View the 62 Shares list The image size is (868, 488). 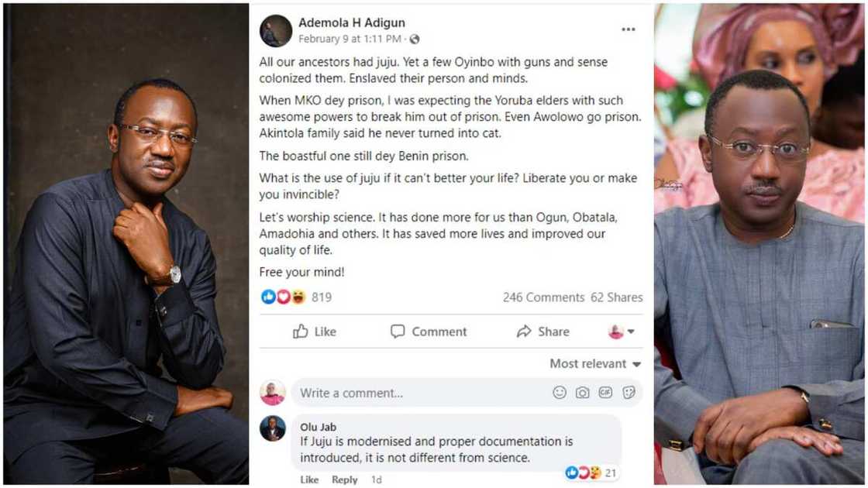(x=617, y=297)
